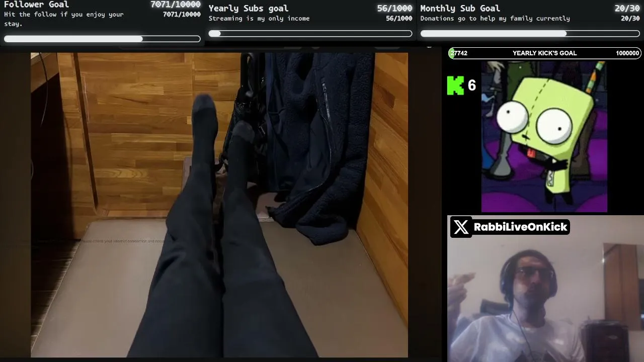
Task: Click the Monthly Sub Goal progress bar
Action: click(530, 34)
